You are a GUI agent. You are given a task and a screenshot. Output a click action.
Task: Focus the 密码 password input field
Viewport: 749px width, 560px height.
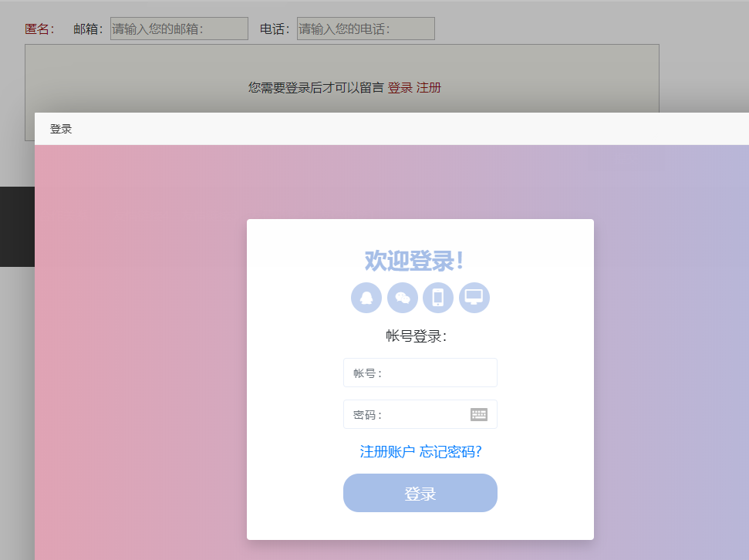pos(420,414)
